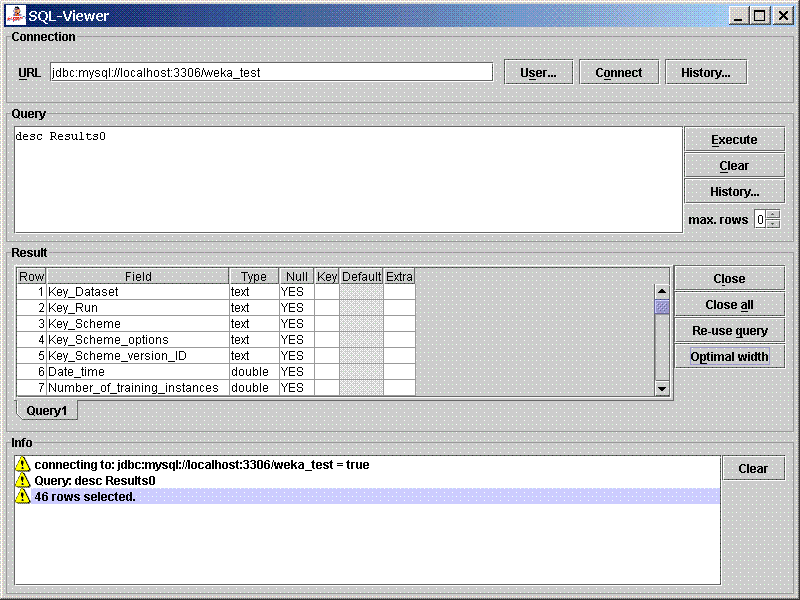The image size is (800, 600).
Task: Apply Optimal width to result columns
Action: (x=729, y=357)
